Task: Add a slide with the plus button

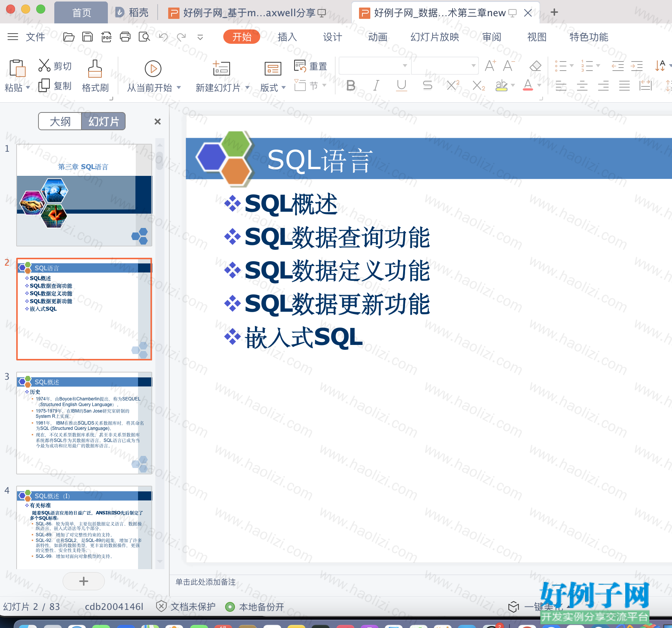Action: 84,581
